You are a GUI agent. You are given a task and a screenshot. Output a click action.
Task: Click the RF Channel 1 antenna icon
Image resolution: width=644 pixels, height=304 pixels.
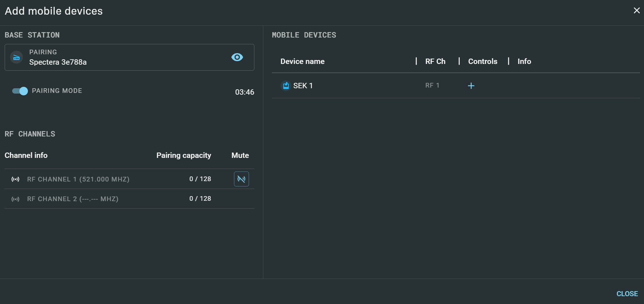(15, 179)
